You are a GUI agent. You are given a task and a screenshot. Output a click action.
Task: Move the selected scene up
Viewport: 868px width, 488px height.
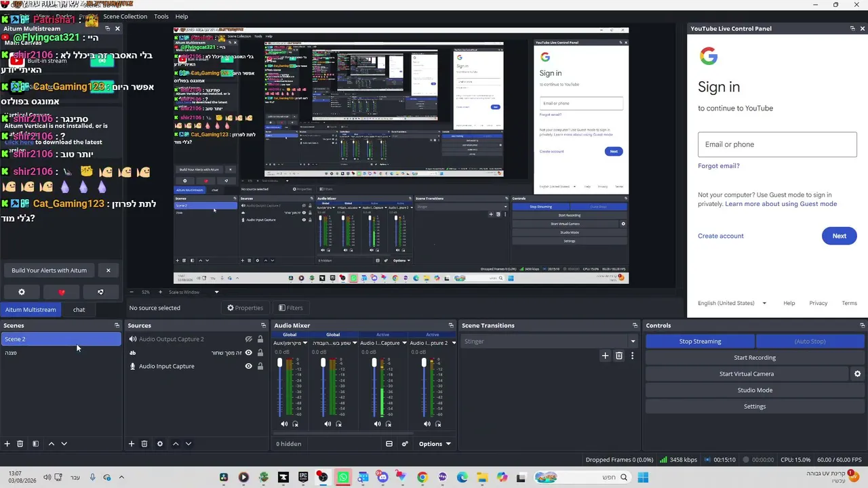pyautogui.click(x=51, y=444)
